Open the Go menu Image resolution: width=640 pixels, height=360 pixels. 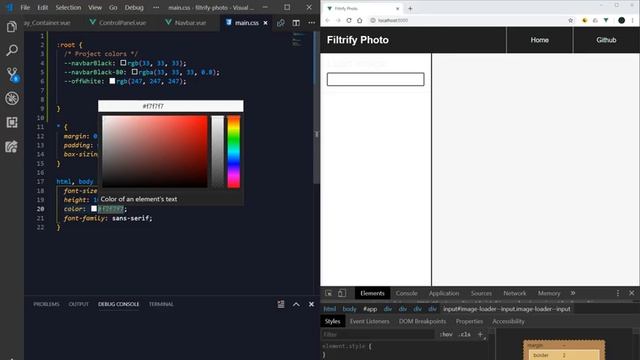[x=113, y=7]
